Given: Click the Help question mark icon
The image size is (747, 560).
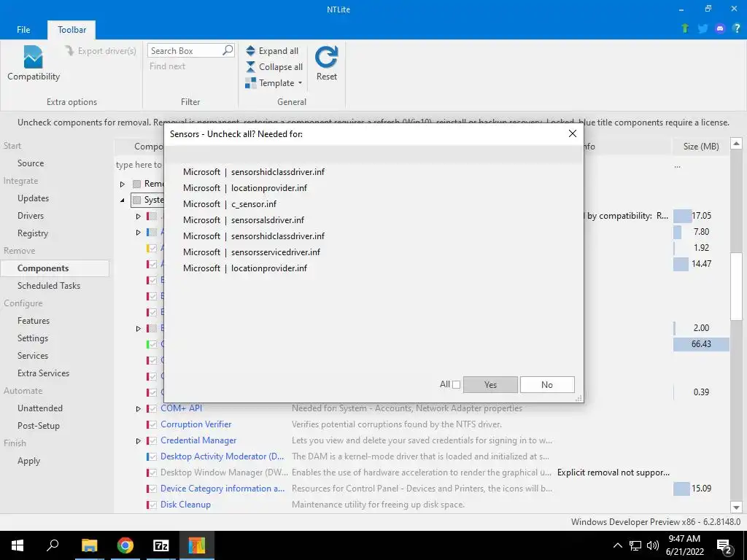Looking at the screenshot, I should tap(737, 28).
